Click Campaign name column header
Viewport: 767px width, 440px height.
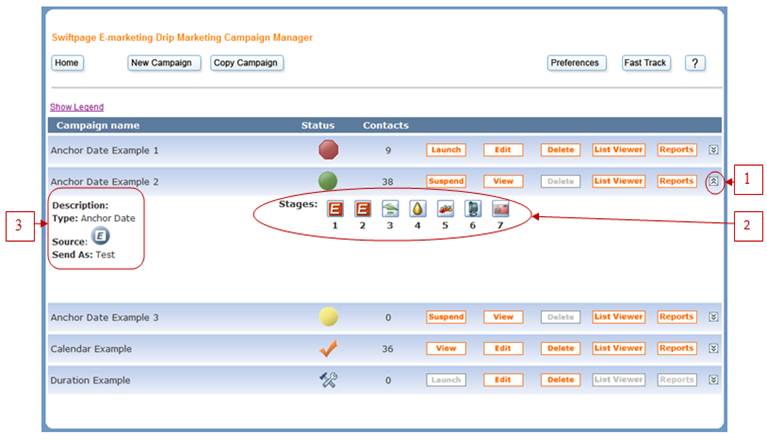[98, 125]
